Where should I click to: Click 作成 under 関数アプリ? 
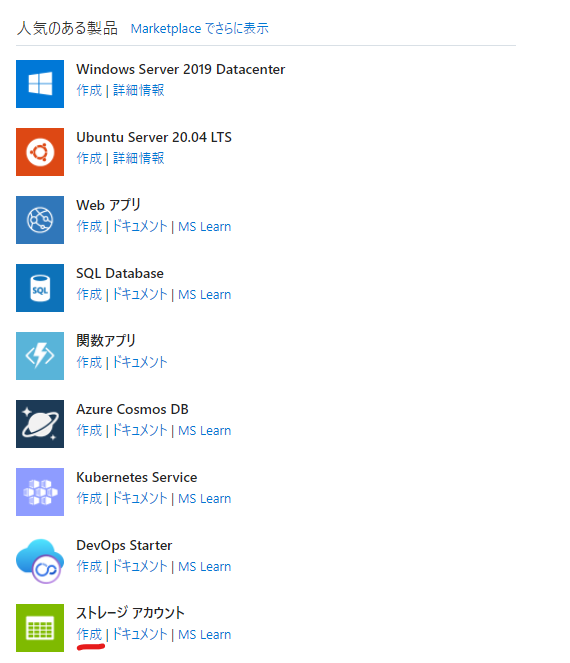pos(89,362)
